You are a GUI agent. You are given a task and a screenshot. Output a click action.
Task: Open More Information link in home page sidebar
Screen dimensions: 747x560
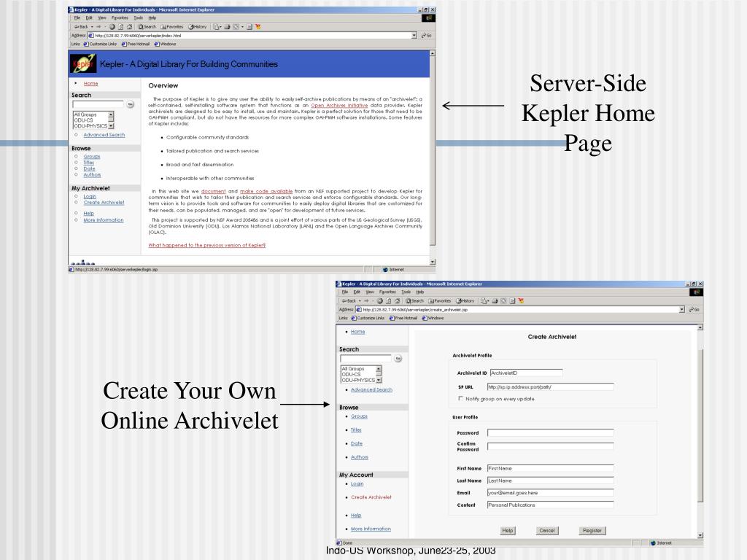pos(104,220)
